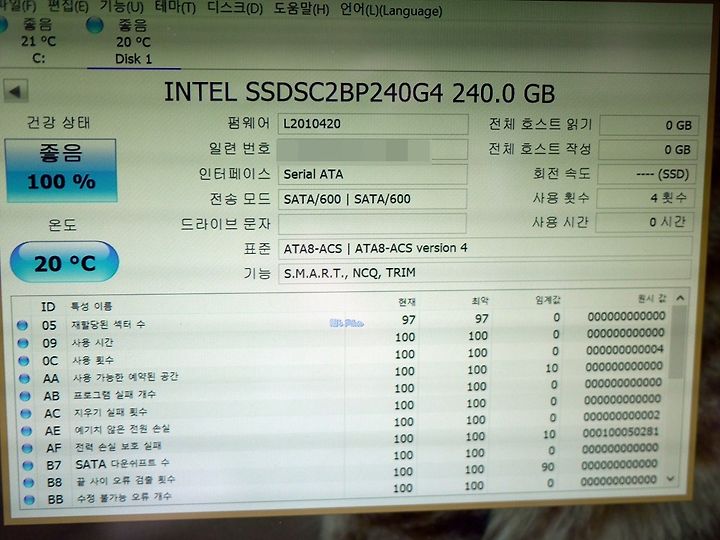
Task: Click the empty drive letter field
Action: (372, 224)
